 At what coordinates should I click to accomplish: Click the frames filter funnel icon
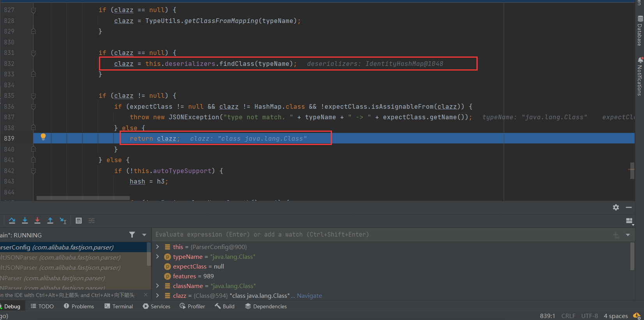132,235
